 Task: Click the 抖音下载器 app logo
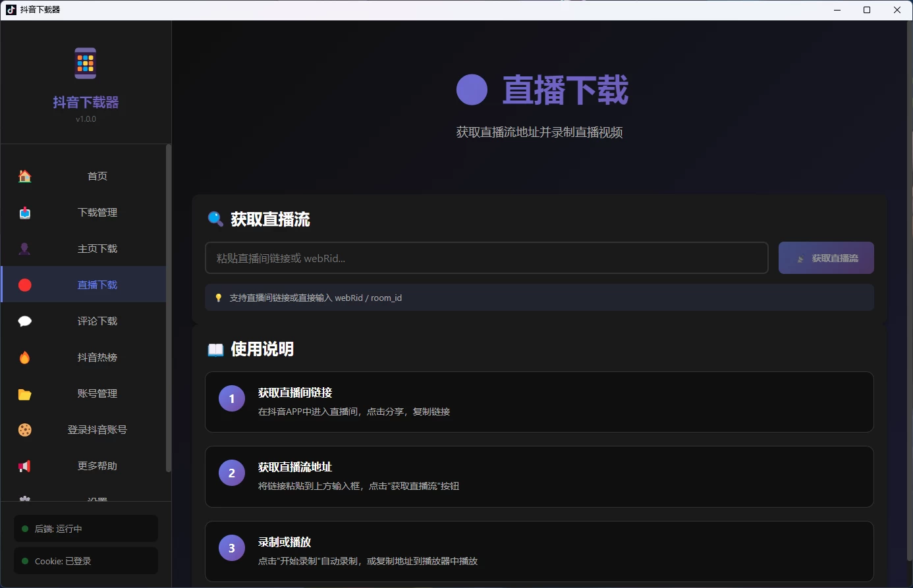(x=86, y=63)
